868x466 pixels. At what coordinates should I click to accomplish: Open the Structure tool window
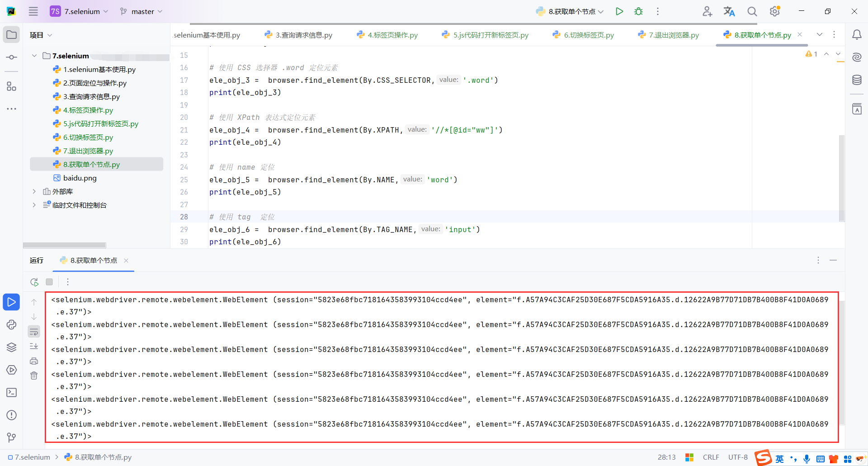(x=12, y=86)
